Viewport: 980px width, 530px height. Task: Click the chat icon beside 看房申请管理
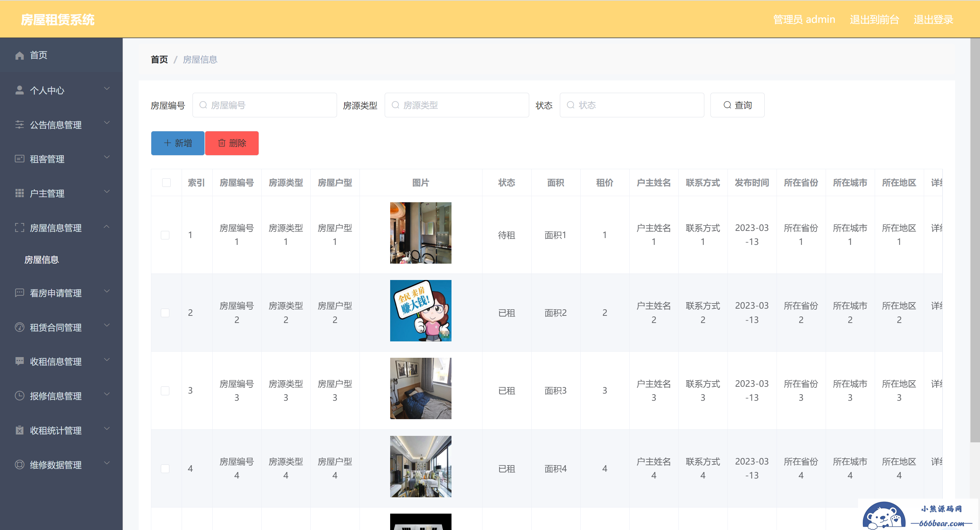coord(19,293)
